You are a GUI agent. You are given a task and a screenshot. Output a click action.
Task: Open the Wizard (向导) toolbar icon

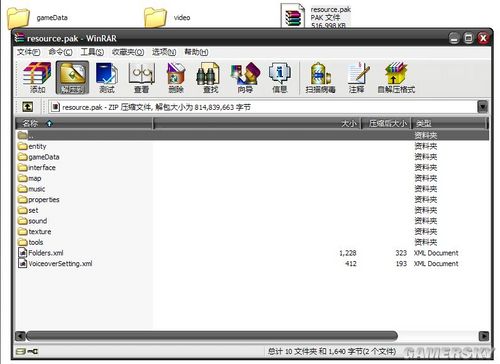coord(245,77)
